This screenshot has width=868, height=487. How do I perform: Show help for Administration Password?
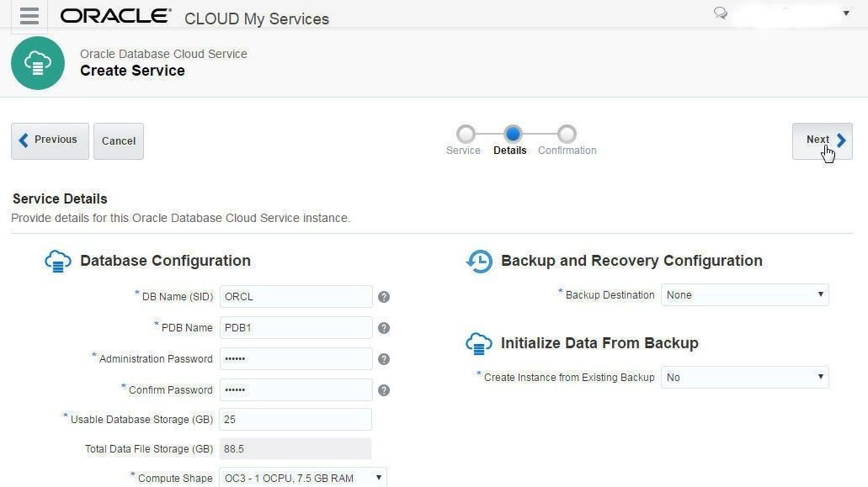coord(384,359)
